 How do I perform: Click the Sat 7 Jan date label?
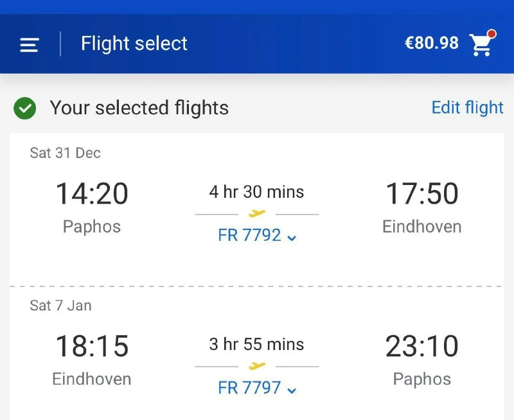pos(60,306)
